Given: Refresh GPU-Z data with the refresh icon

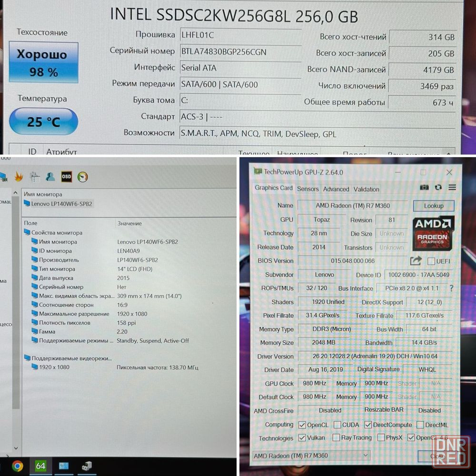Looking at the screenshot, I should [x=438, y=187].
